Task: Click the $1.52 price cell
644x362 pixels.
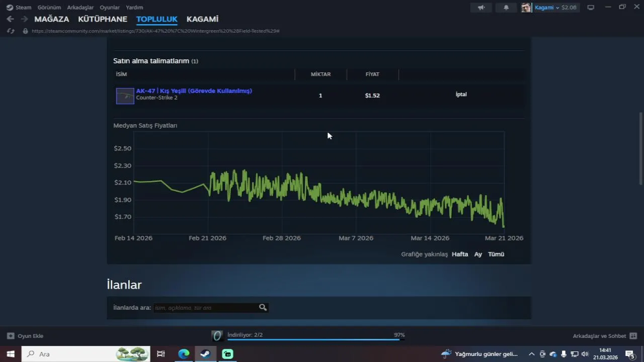Action: pyautogui.click(x=372, y=96)
